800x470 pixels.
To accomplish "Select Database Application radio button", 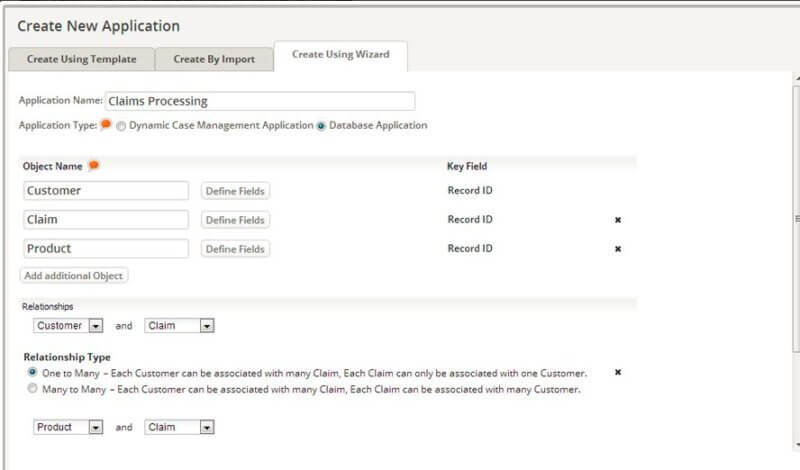I will click(321, 126).
